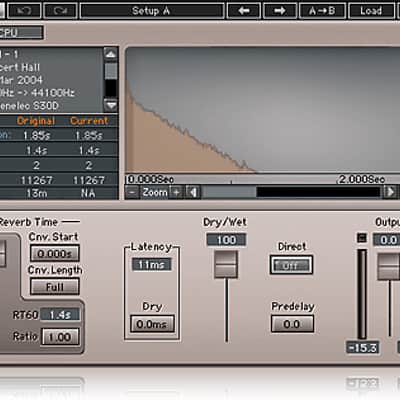The height and width of the screenshot is (400, 400).
Task: Click the output clip indicator above meter
Action: [362, 238]
